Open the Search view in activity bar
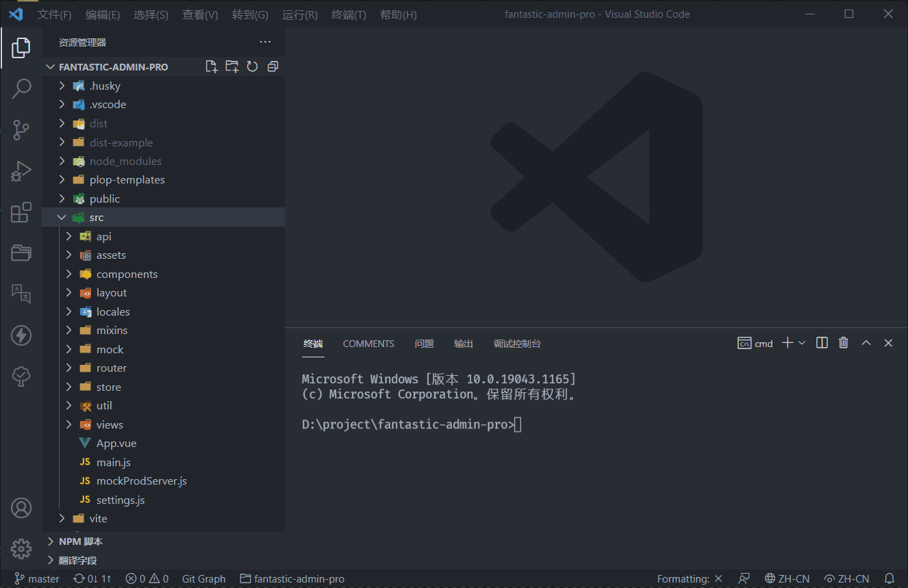The height and width of the screenshot is (588, 908). [x=21, y=88]
